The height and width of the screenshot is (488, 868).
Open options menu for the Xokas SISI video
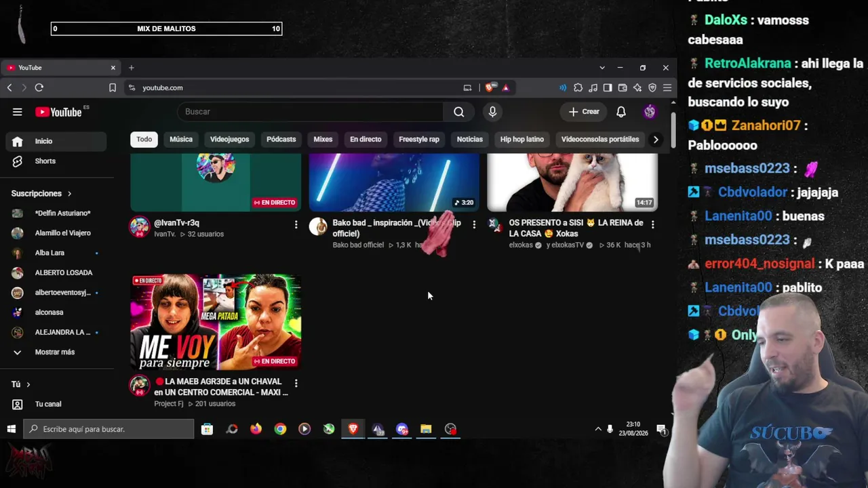pos(653,224)
